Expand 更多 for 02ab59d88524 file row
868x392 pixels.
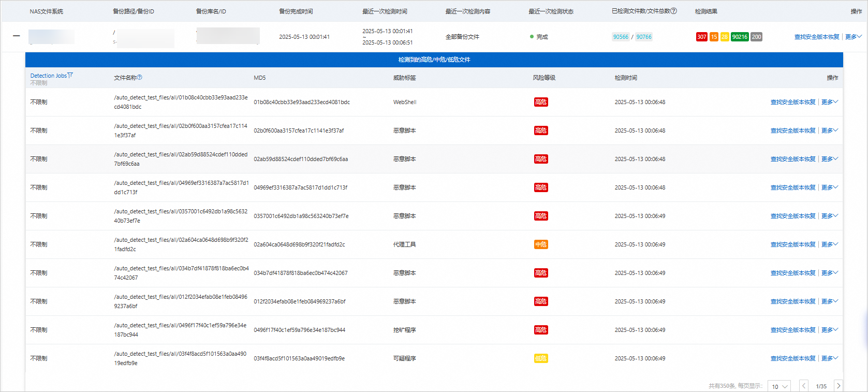coord(830,159)
